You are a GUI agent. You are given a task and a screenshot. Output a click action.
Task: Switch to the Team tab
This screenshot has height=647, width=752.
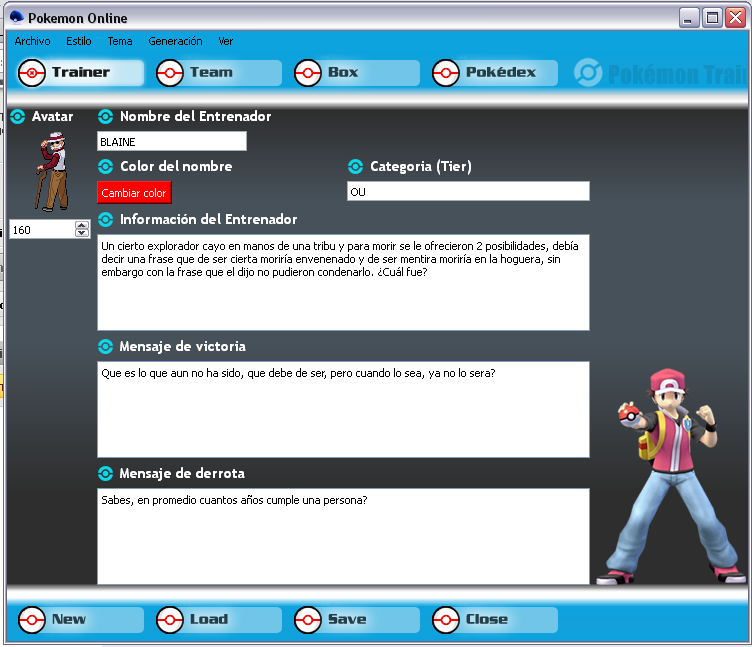click(x=218, y=73)
